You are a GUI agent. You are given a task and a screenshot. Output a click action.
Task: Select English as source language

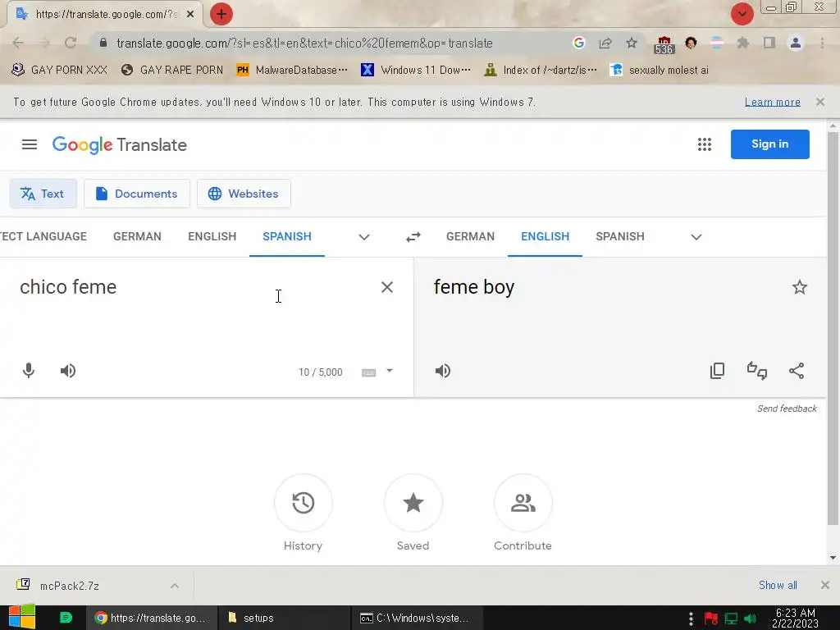pos(212,236)
